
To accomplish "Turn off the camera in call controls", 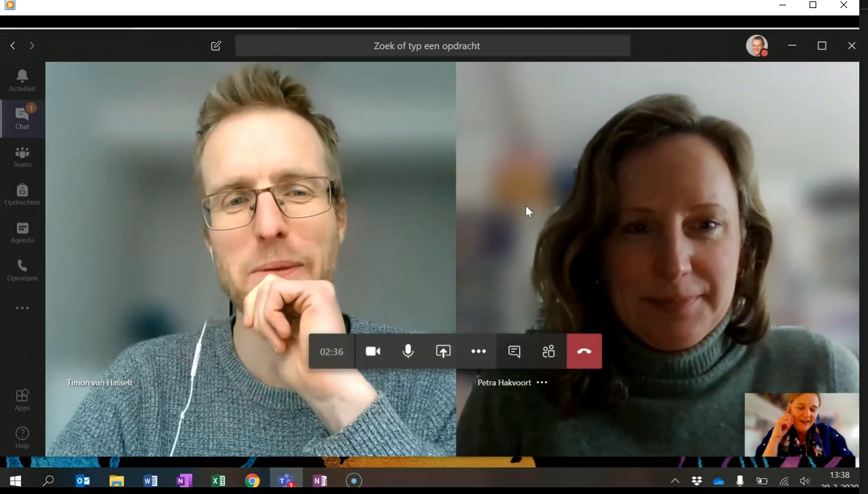I will tap(373, 352).
